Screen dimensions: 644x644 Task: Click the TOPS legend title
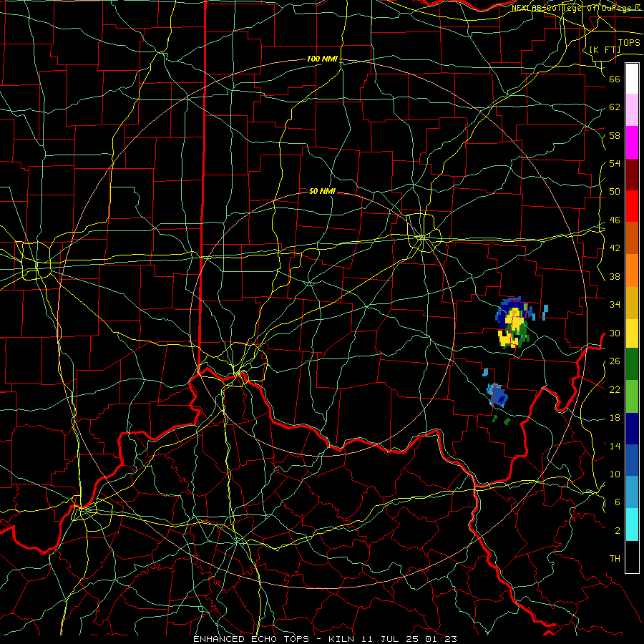[x=629, y=43]
